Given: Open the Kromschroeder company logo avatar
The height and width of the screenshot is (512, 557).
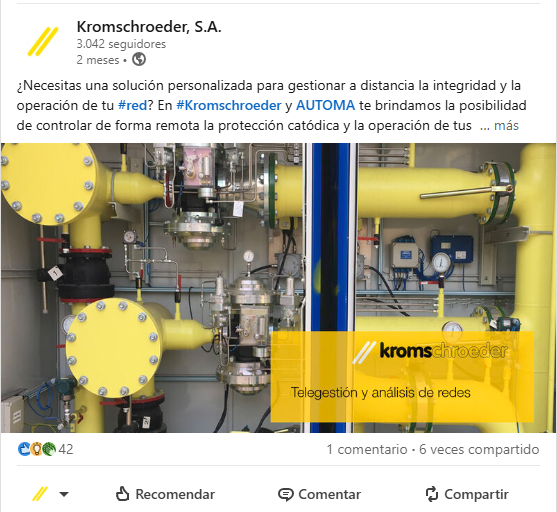Looking at the screenshot, I should pyautogui.click(x=43, y=42).
